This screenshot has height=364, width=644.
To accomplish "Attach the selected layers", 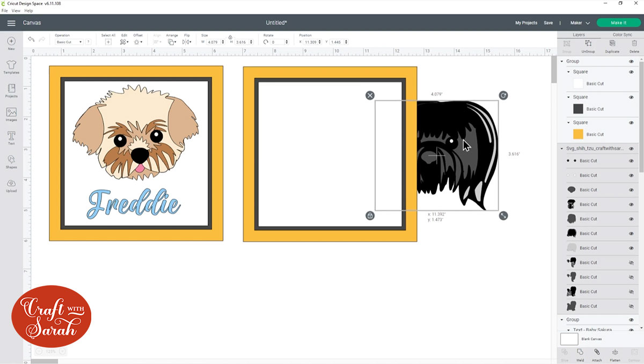I will click(597, 354).
